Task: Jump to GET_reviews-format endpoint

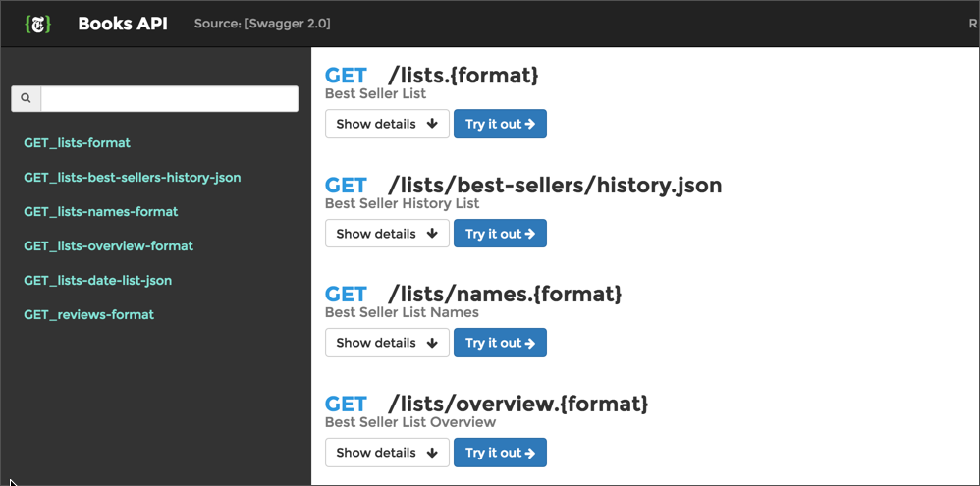Action: point(88,315)
